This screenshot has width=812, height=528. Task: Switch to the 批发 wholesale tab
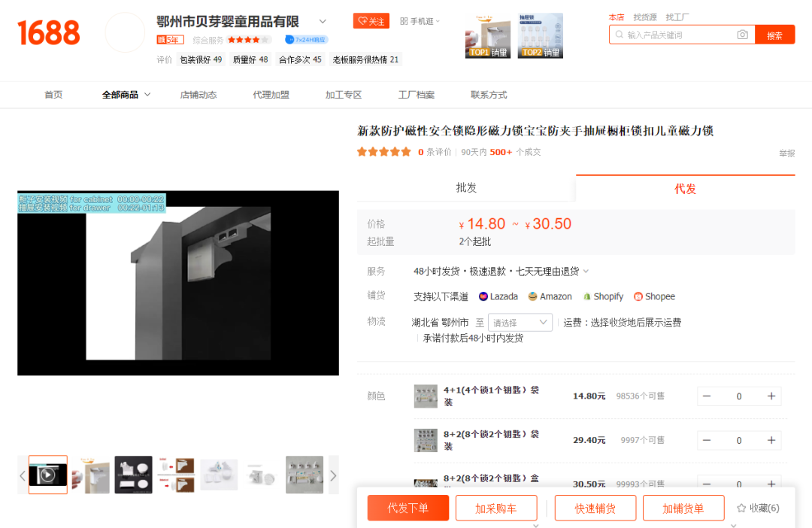tap(466, 188)
